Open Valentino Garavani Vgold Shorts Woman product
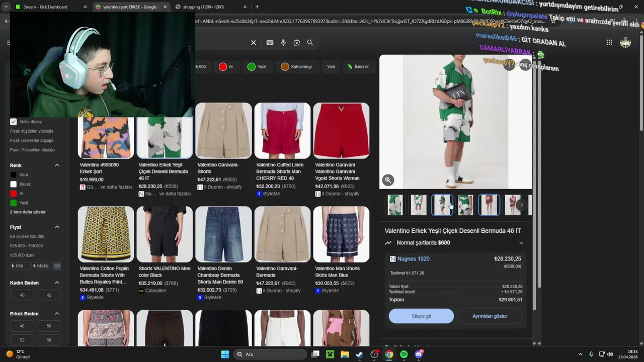Screen dimensions: 644x362 (341, 149)
